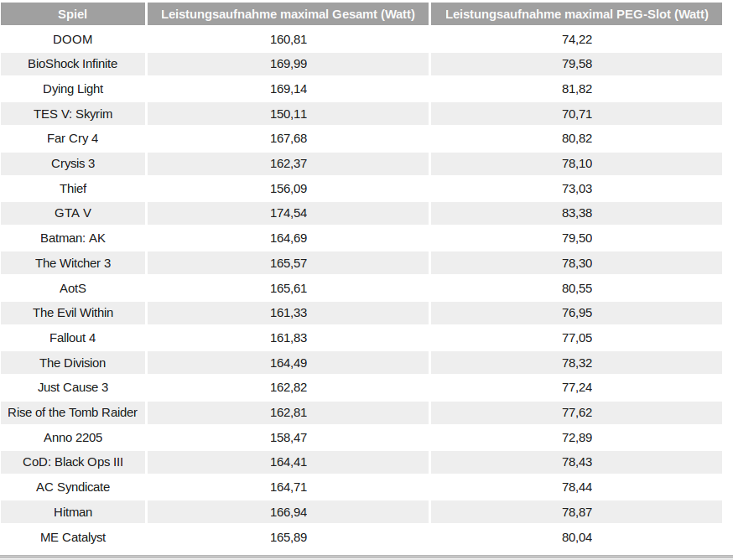Viewport: 733px width, 560px height.
Task: Select the Far Cry 4 PEG-Slot value 80,82
Action: (x=577, y=138)
